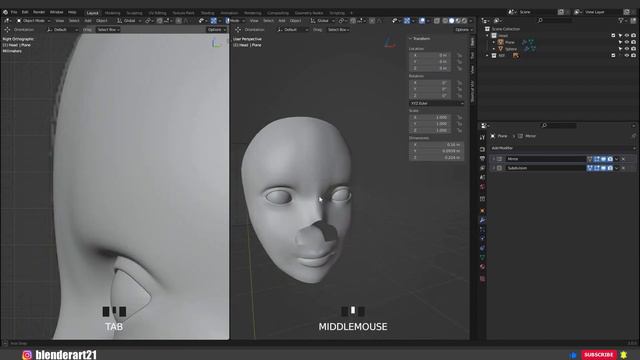Open the Edit menu
The height and width of the screenshot is (360, 640).
(x=25, y=12)
